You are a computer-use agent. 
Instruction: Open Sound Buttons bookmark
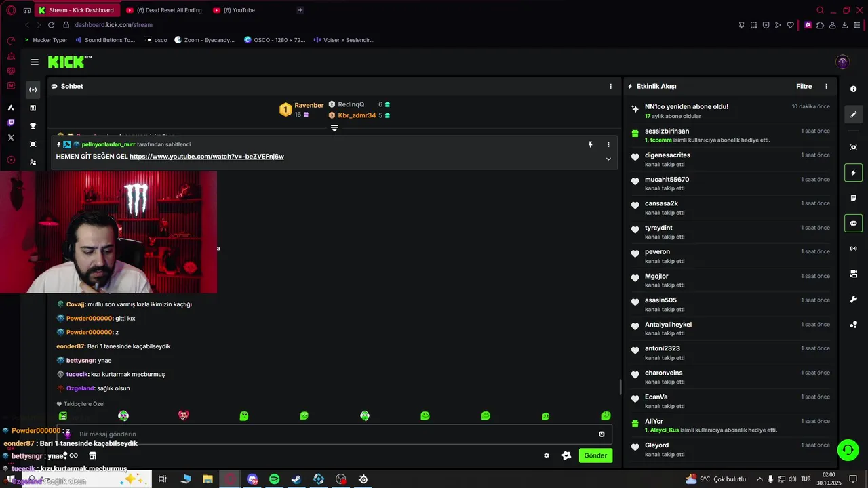click(106, 40)
